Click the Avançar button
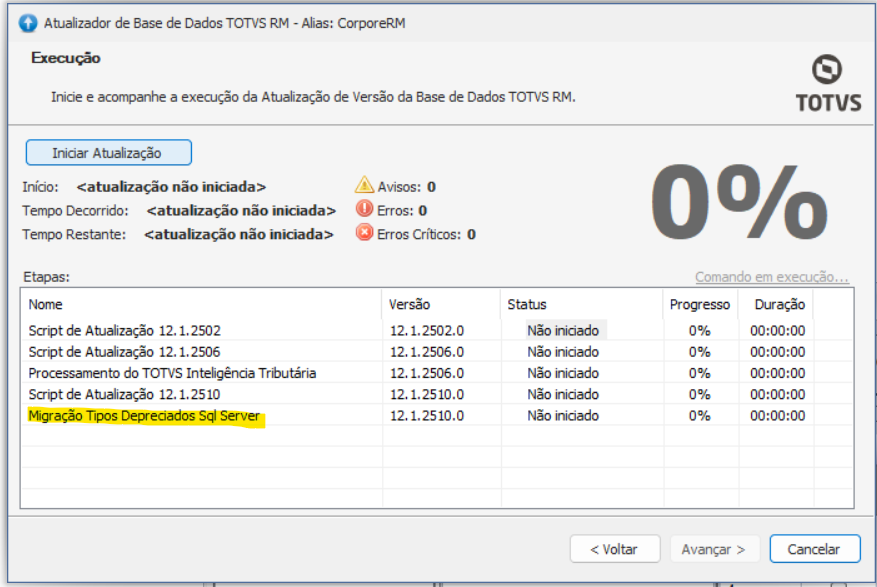This screenshot has height=587, width=877. pos(714,549)
